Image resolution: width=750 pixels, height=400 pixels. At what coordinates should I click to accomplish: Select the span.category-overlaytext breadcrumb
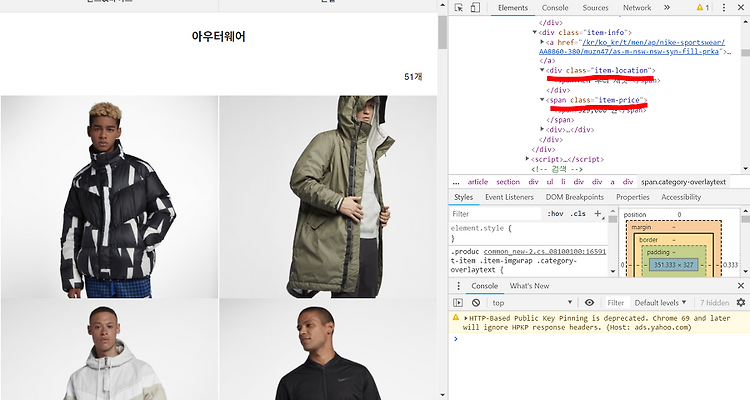(683, 182)
